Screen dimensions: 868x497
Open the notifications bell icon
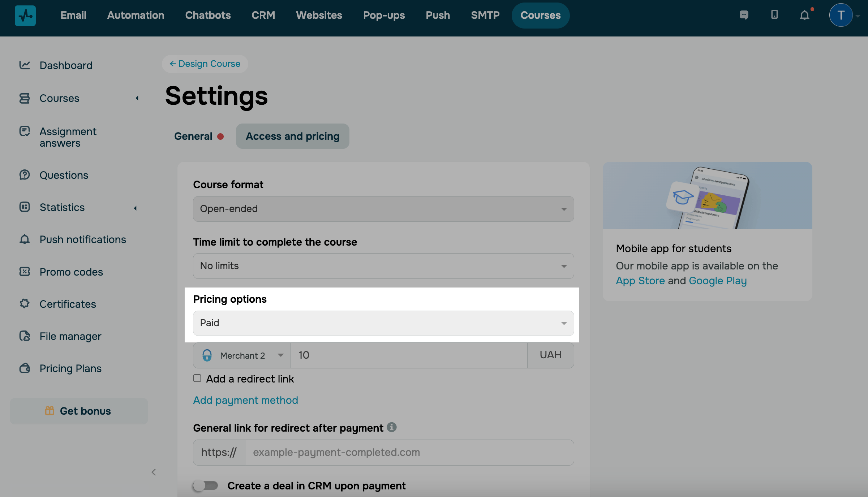804,15
